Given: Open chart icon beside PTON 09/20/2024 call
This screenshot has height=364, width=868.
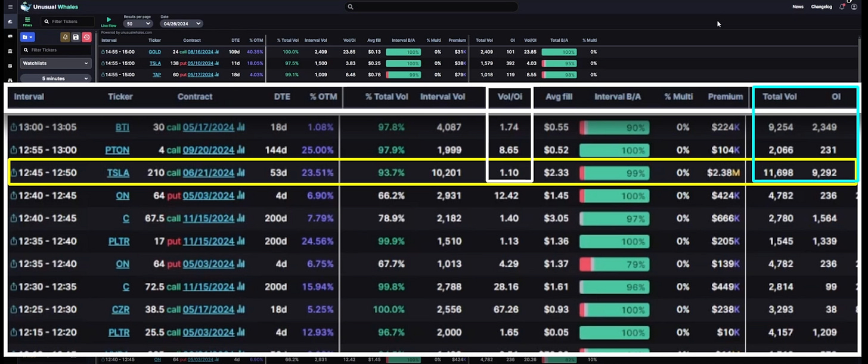Looking at the screenshot, I should click(x=241, y=150).
